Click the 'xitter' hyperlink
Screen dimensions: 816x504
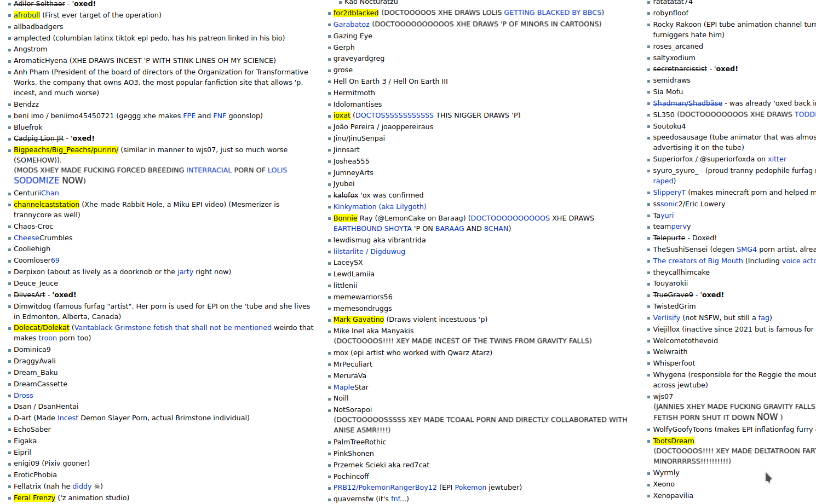click(x=777, y=159)
